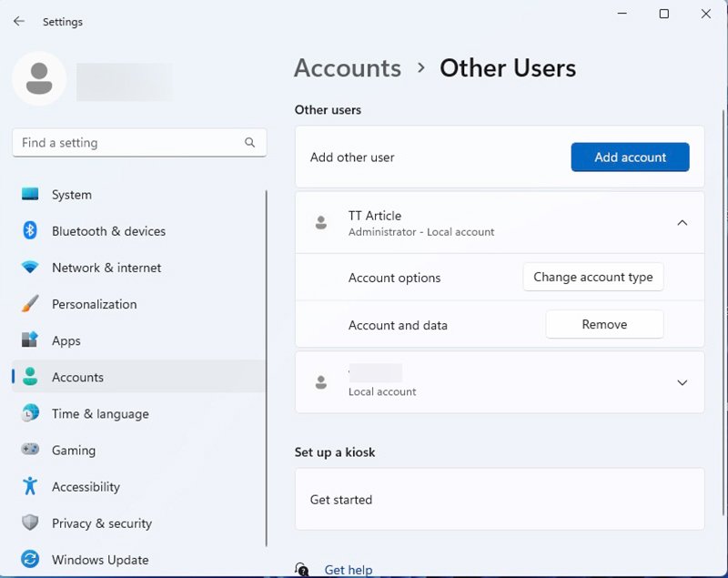The width and height of the screenshot is (728, 578).
Task: Open Get started under Set up a kiosk
Action: pyautogui.click(x=341, y=500)
